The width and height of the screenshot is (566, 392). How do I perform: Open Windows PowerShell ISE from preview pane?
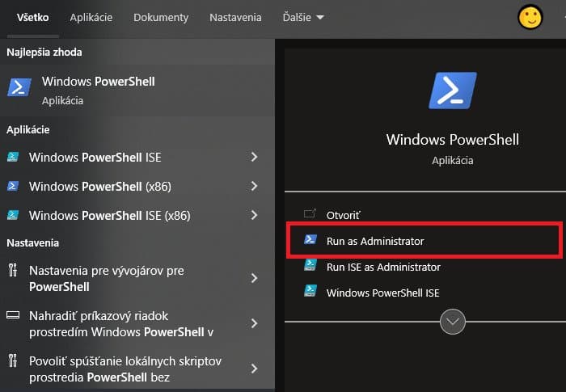(x=383, y=293)
